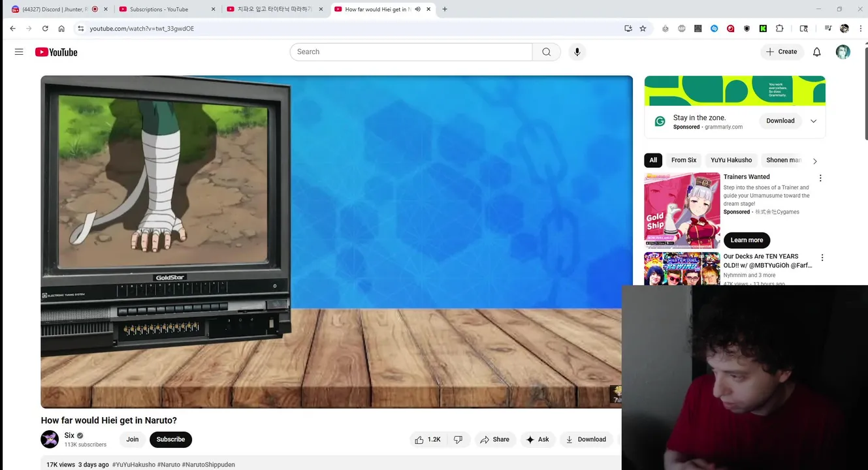868x470 pixels.
Task: Share the video
Action: (x=494, y=439)
